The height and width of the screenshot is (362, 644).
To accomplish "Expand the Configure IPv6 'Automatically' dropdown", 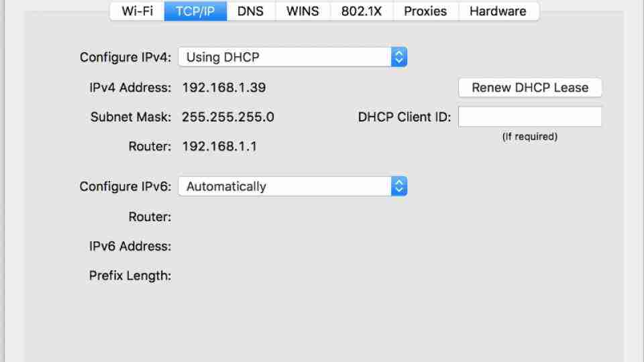I will pyautogui.click(x=292, y=187).
